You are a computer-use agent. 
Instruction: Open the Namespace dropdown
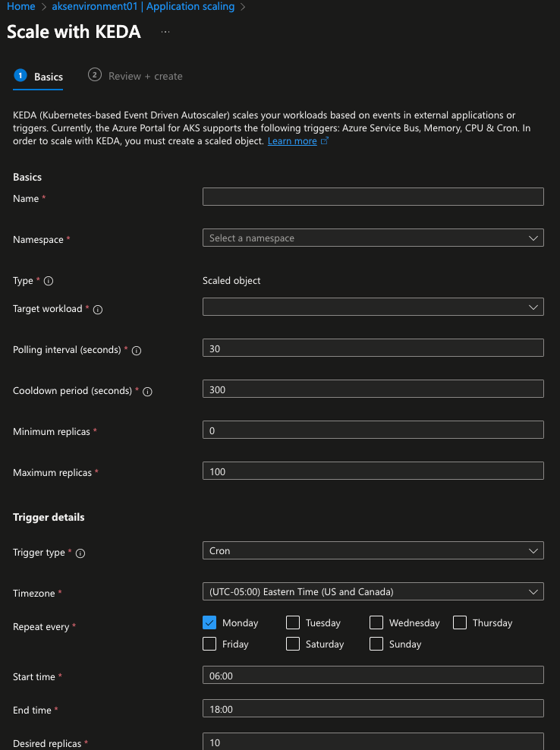(373, 238)
